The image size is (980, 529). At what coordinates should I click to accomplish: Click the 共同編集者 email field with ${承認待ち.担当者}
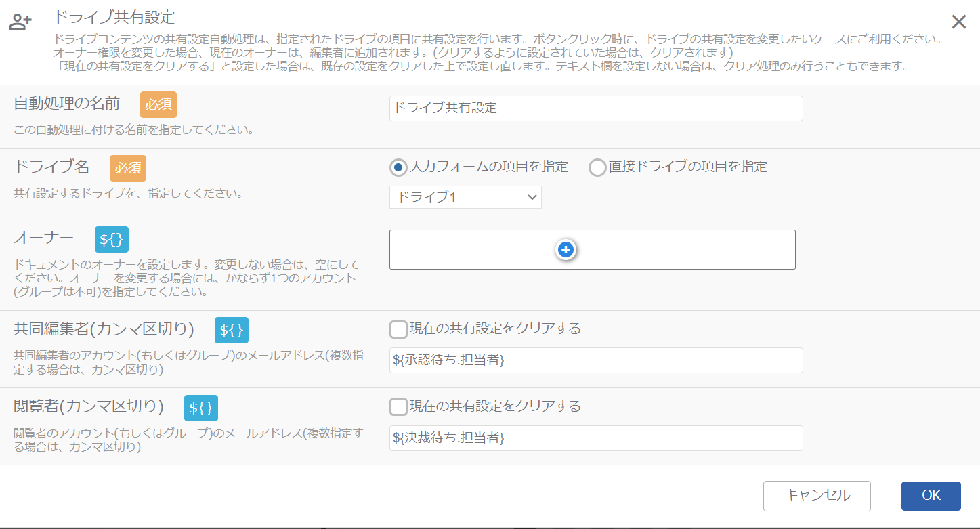pyautogui.click(x=596, y=360)
